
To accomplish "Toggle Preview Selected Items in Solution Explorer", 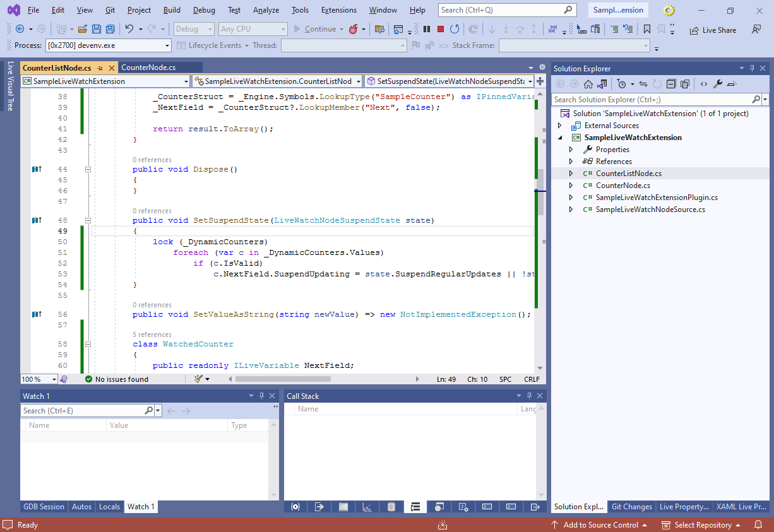I will pyautogui.click(x=732, y=84).
